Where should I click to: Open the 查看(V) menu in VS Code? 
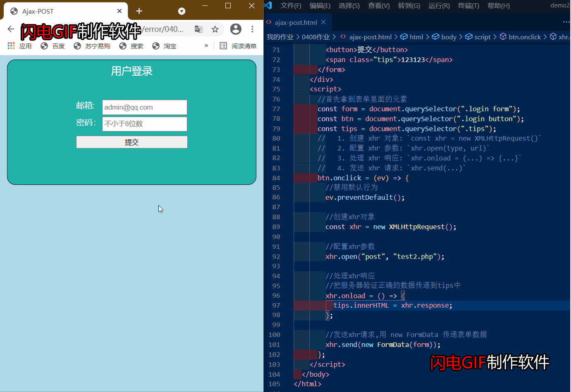coord(379,5)
